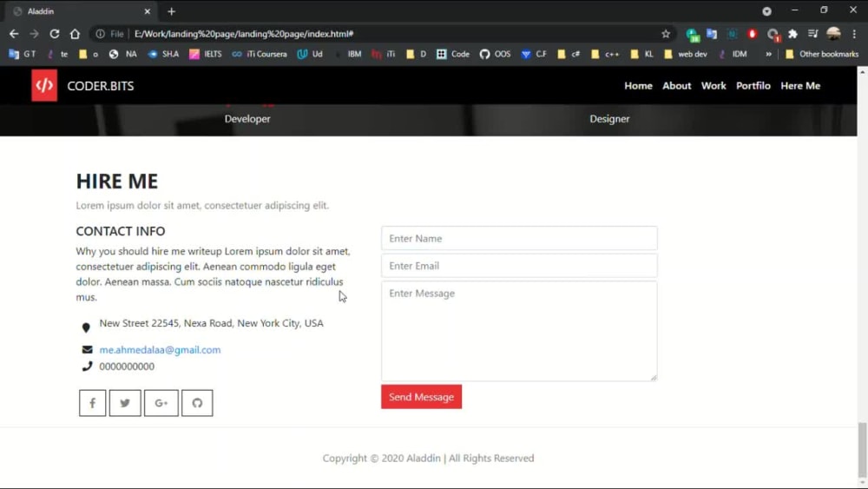Open the NA bookmark
The width and height of the screenshot is (868, 489).
[x=123, y=54]
